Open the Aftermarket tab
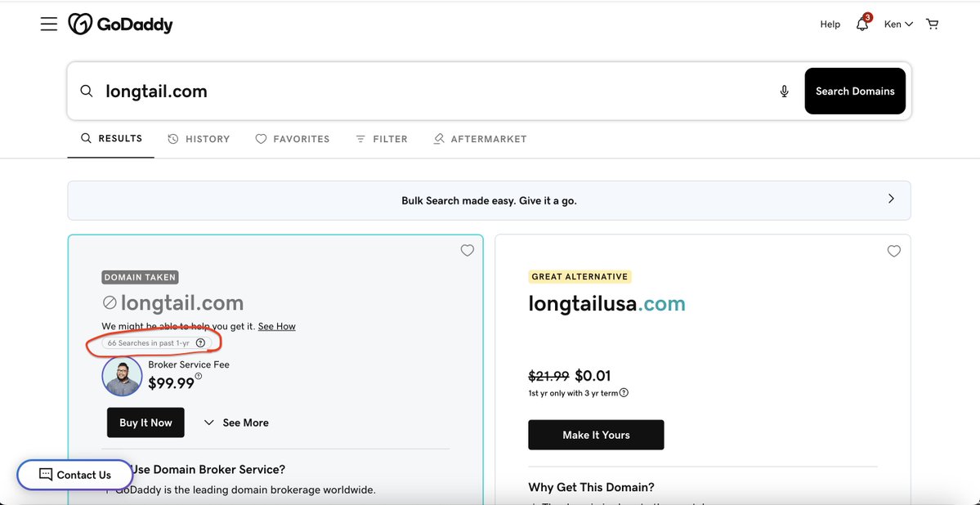Viewport: 980px width, 505px height. pos(480,139)
